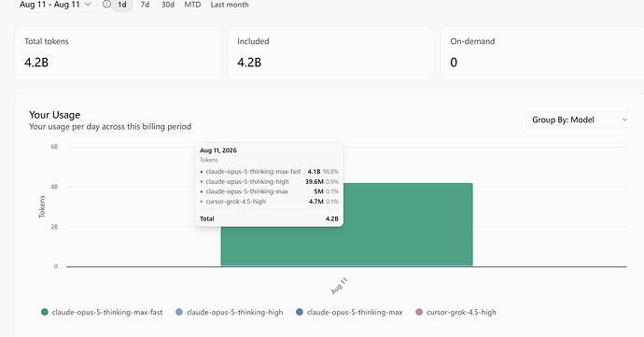644x337 pixels.
Task: Toggle claude-opus-5-thinking-max-fast legend green dot
Action: [45, 312]
